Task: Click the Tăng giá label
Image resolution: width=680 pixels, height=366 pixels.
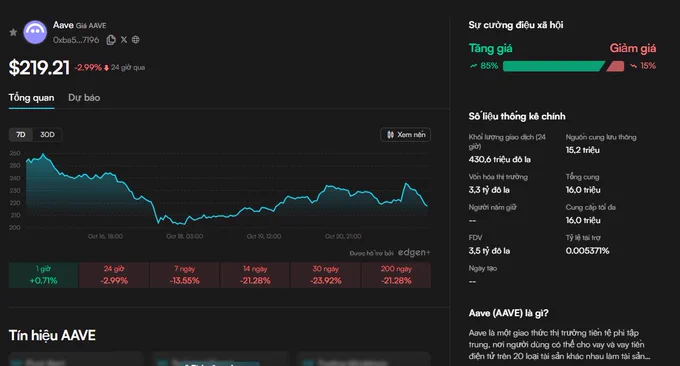Action: tap(490, 48)
